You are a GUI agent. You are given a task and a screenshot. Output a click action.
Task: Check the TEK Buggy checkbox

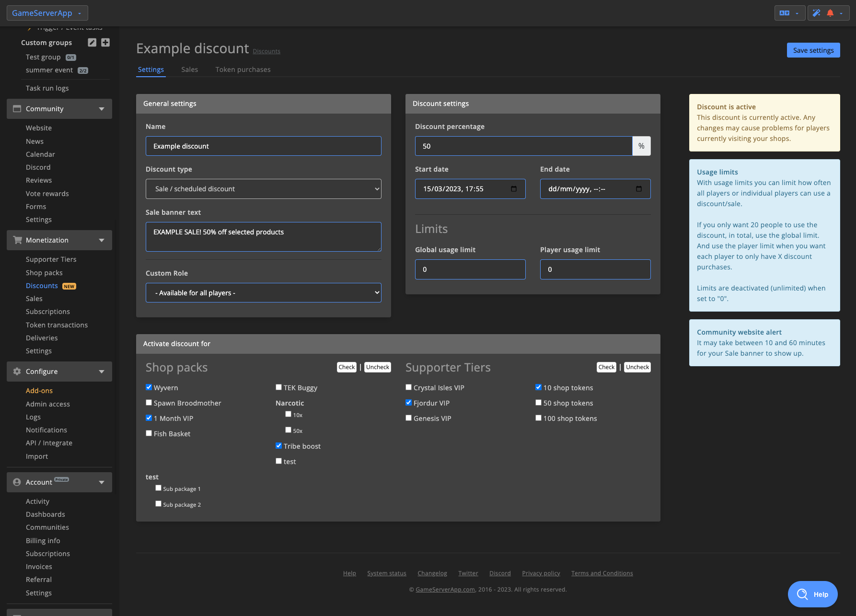point(279,387)
